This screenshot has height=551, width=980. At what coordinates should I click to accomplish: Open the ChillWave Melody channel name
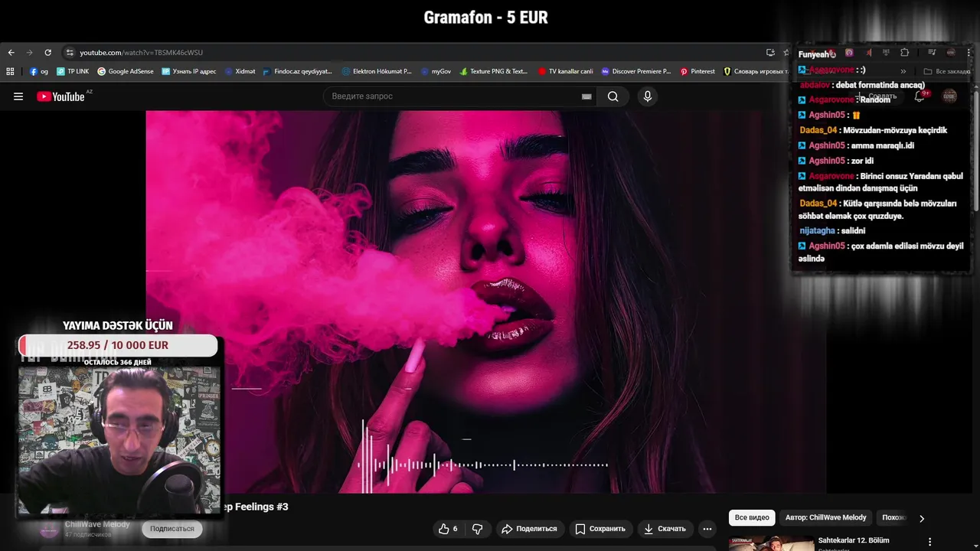click(97, 524)
